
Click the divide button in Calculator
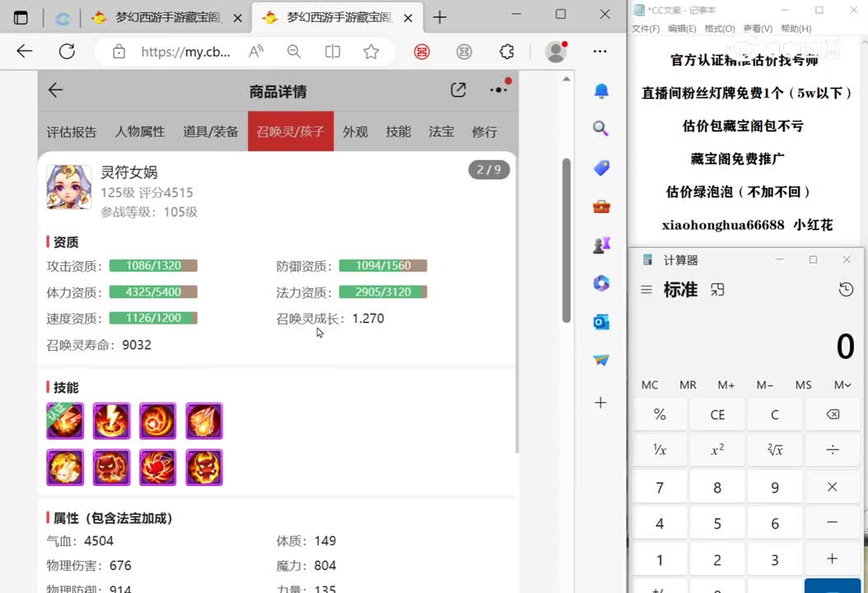[x=833, y=450]
